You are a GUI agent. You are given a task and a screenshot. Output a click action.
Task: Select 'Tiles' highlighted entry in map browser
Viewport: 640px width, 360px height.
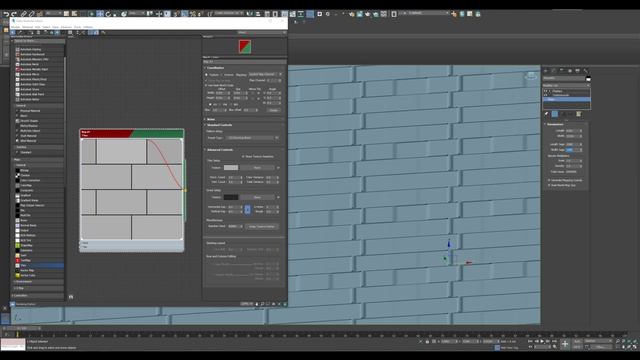click(x=39, y=265)
